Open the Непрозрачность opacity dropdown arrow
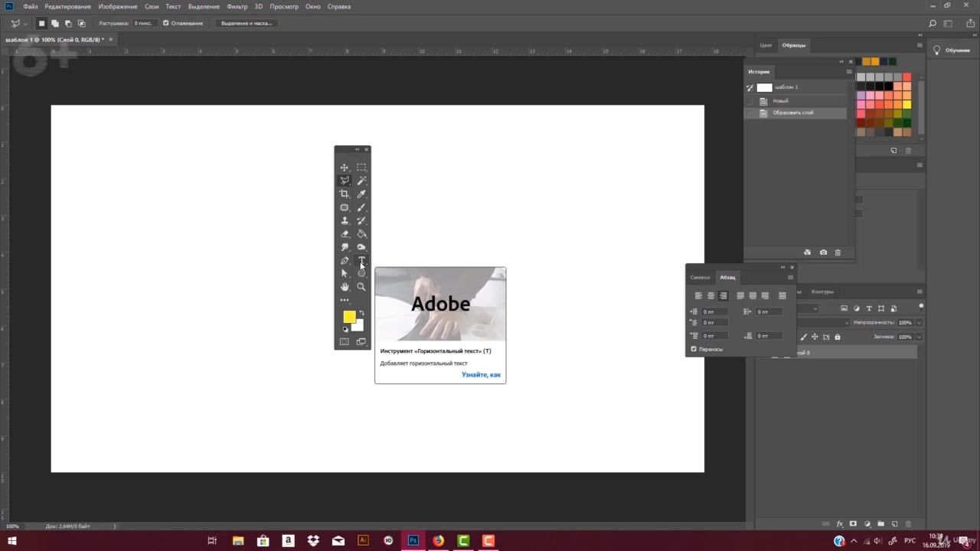The height and width of the screenshot is (551, 980). point(919,323)
